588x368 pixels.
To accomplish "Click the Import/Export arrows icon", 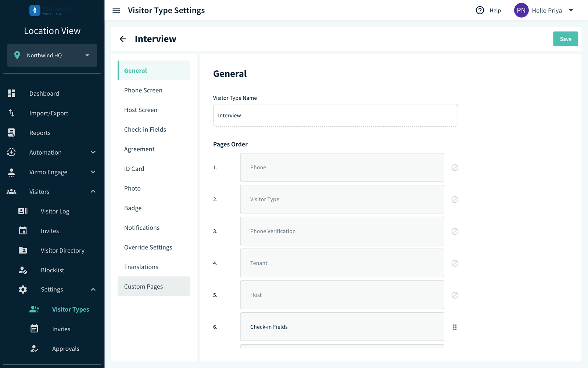I will (11, 113).
